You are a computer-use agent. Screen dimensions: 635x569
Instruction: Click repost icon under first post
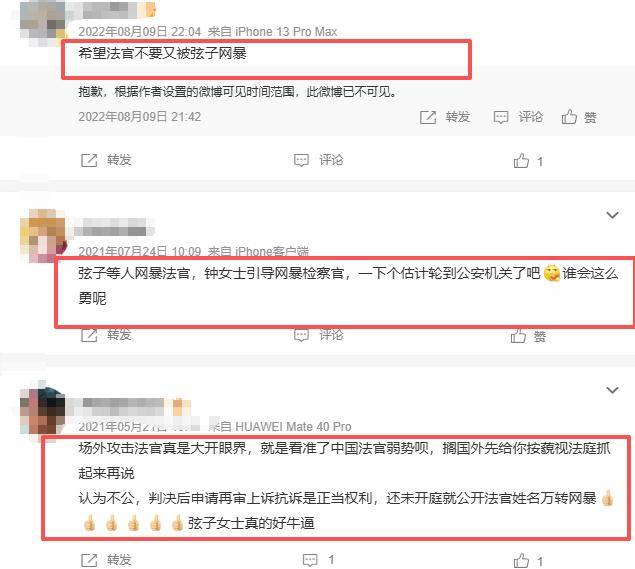(x=89, y=160)
